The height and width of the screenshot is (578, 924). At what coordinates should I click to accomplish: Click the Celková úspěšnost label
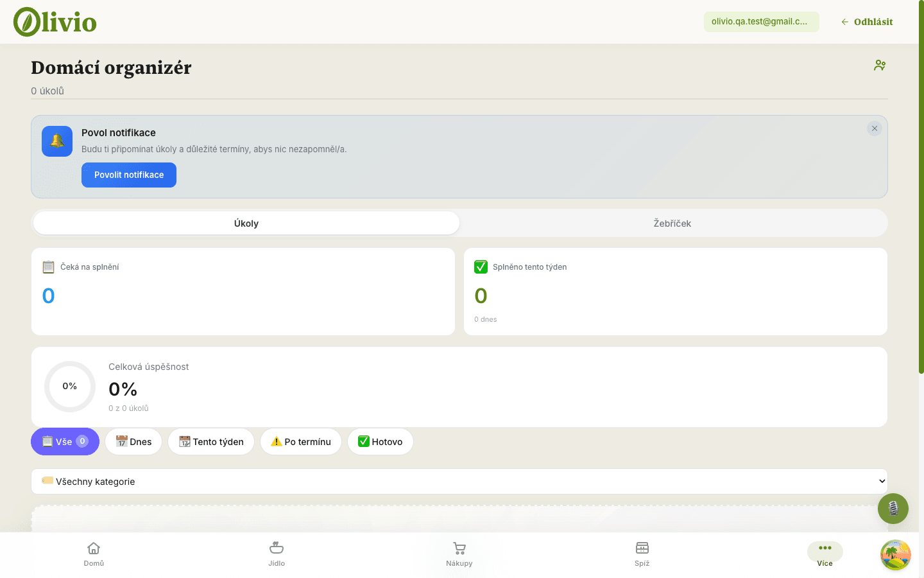[148, 367]
